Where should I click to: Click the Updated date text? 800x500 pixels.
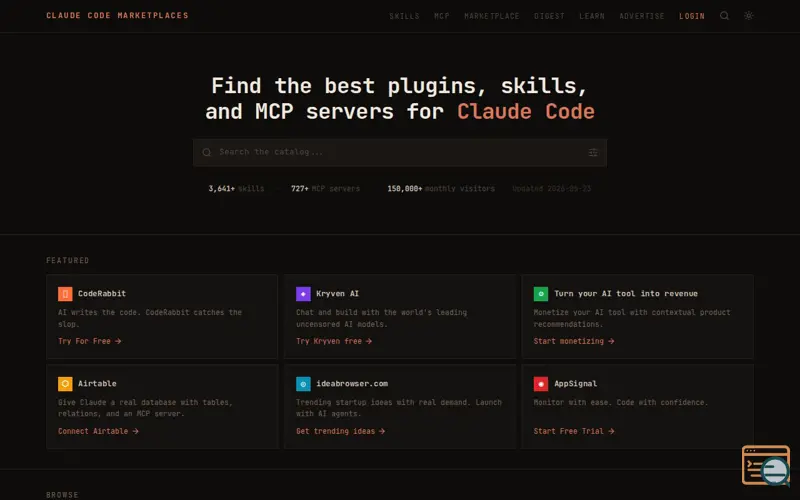[x=552, y=189]
